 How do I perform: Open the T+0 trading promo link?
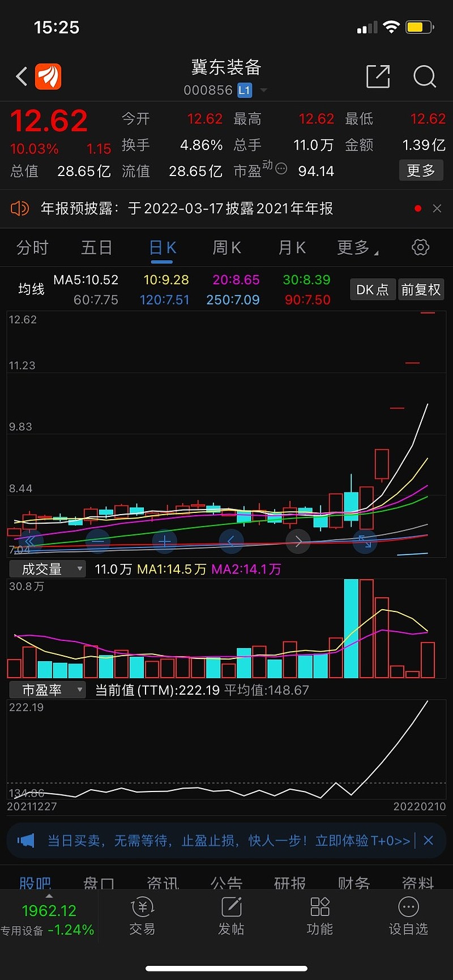[229, 841]
